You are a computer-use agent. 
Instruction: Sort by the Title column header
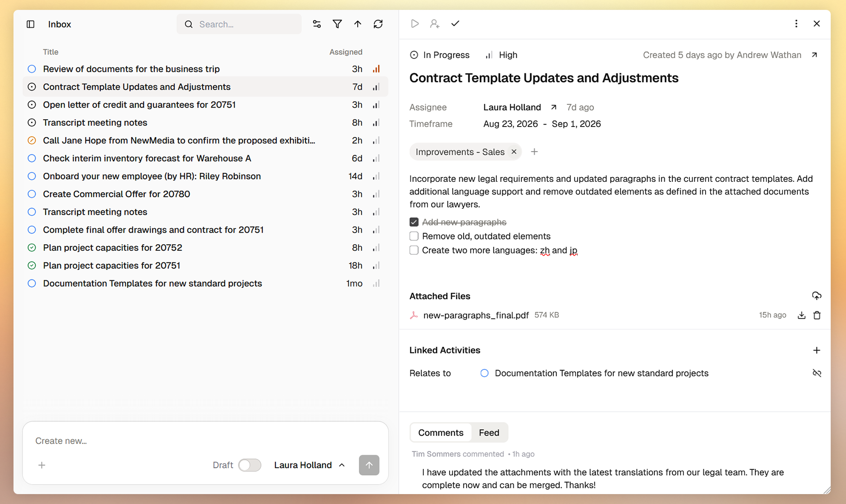(50, 52)
